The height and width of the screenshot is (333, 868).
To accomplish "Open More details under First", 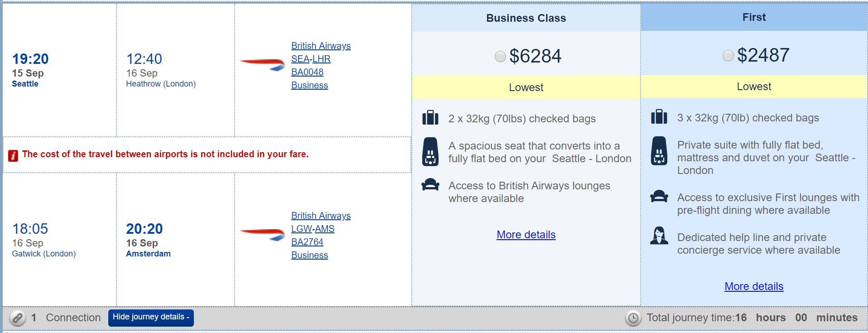I will (754, 286).
